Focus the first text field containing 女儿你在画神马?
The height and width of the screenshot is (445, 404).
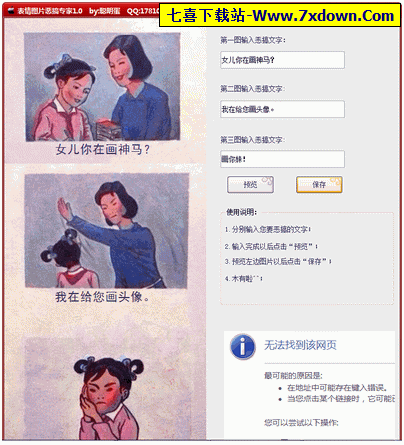click(282, 60)
